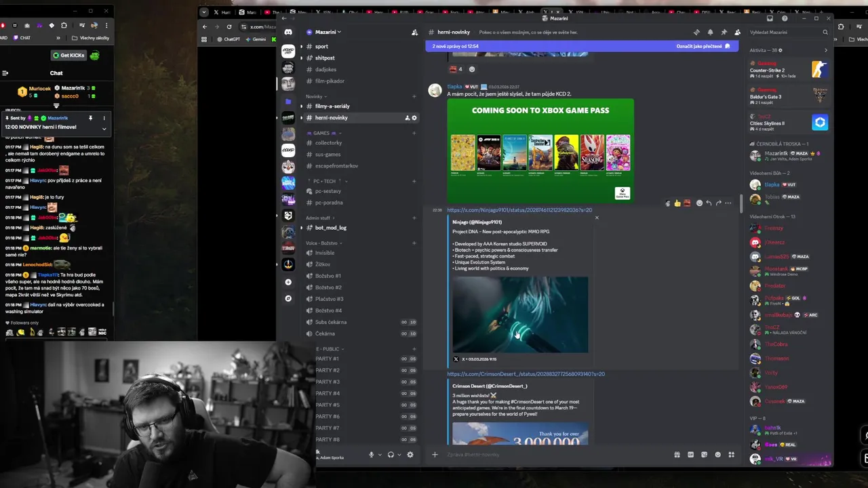Forward message arrow icon
Screen dimensions: 868x488
pyautogui.click(x=719, y=203)
